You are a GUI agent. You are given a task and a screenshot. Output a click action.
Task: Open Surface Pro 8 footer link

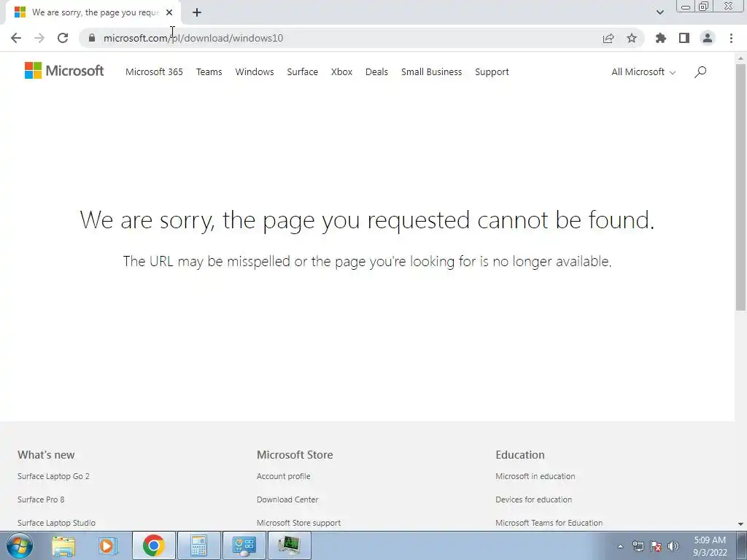click(41, 499)
